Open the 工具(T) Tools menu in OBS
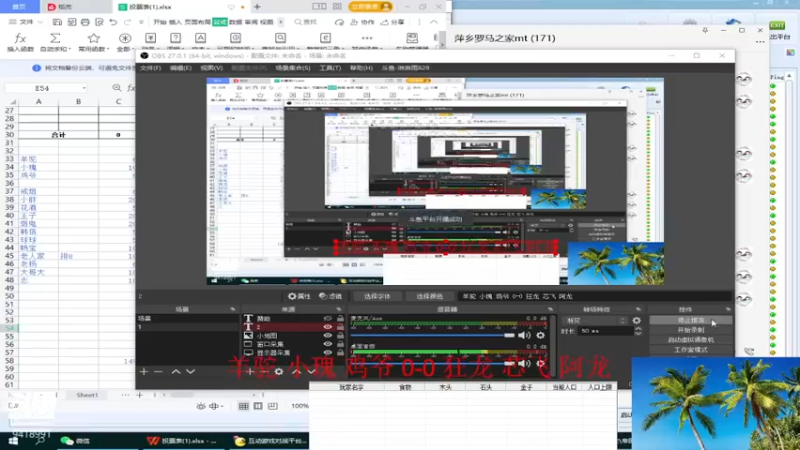800x450 pixels. (330, 68)
